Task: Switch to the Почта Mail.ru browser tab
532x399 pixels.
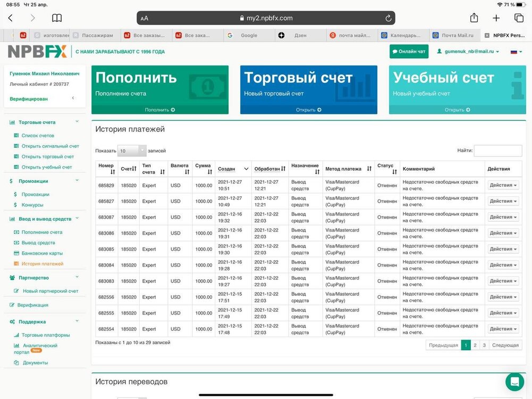Action: click(x=454, y=35)
